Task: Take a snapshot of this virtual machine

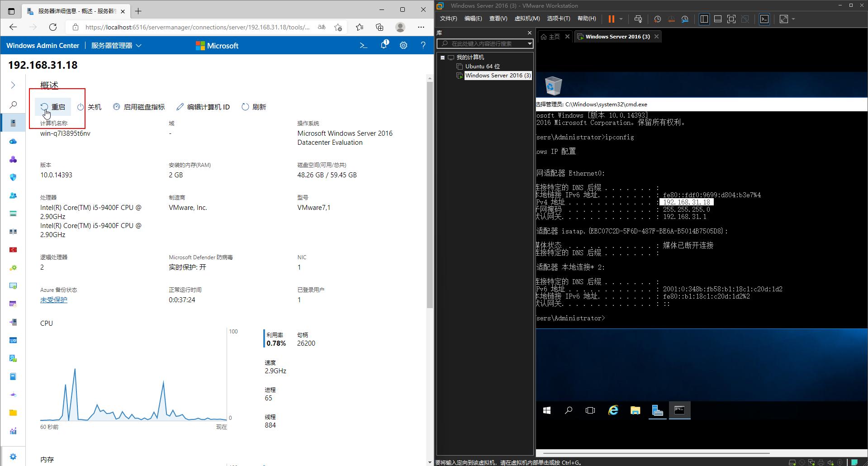Action: coord(657,19)
